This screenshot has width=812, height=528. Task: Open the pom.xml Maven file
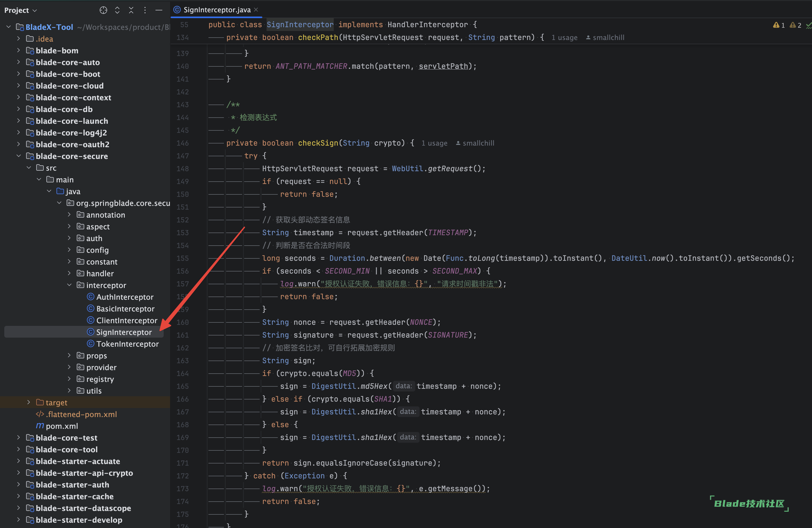(62, 426)
